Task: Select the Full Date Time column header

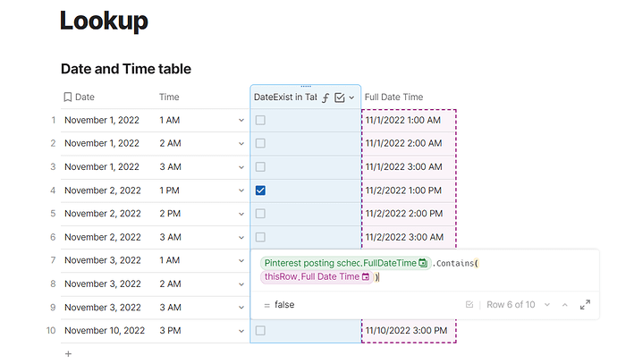Action: (x=393, y=97)
